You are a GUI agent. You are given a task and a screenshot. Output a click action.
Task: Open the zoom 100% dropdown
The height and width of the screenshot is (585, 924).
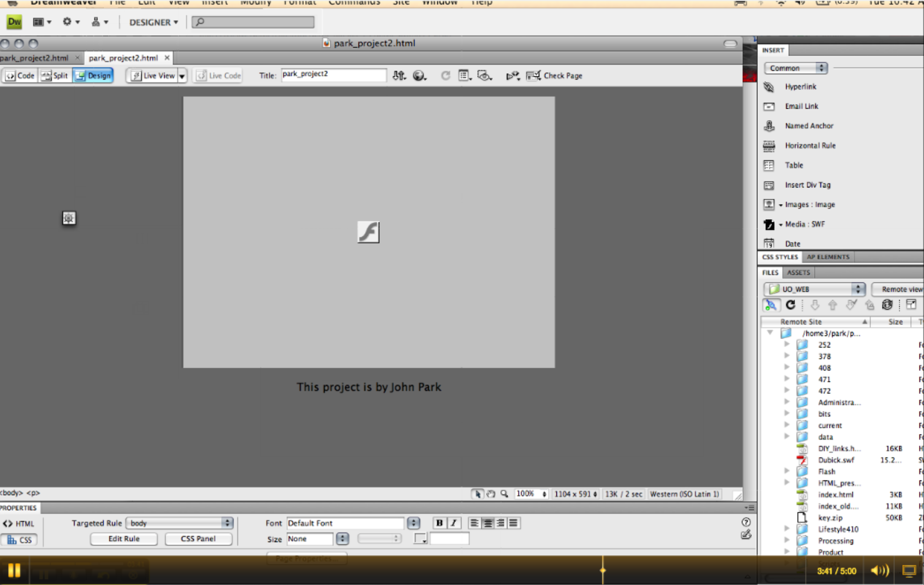531,494
